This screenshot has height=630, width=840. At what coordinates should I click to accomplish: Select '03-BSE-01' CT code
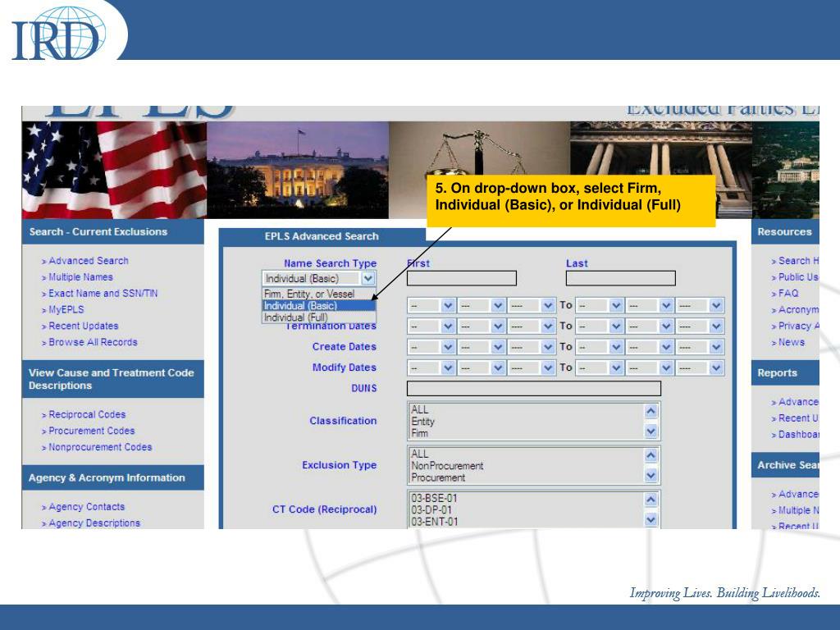[x=434, y=498]
